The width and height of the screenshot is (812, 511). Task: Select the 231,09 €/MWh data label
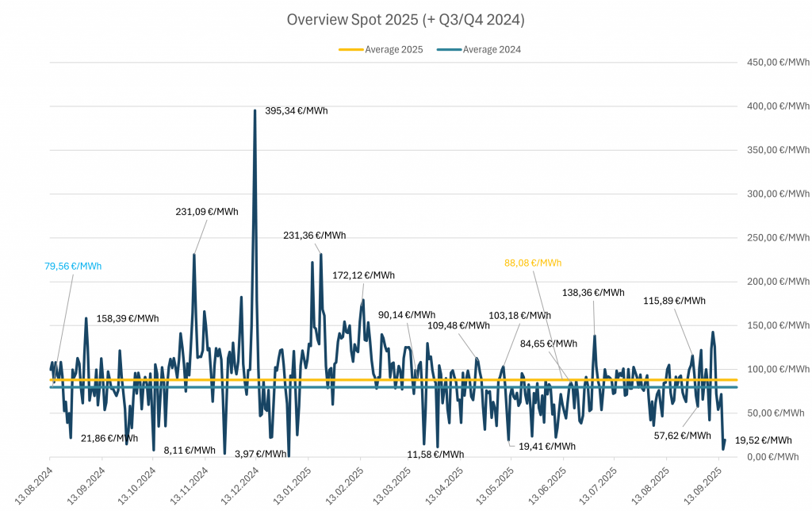coord(207,212)
